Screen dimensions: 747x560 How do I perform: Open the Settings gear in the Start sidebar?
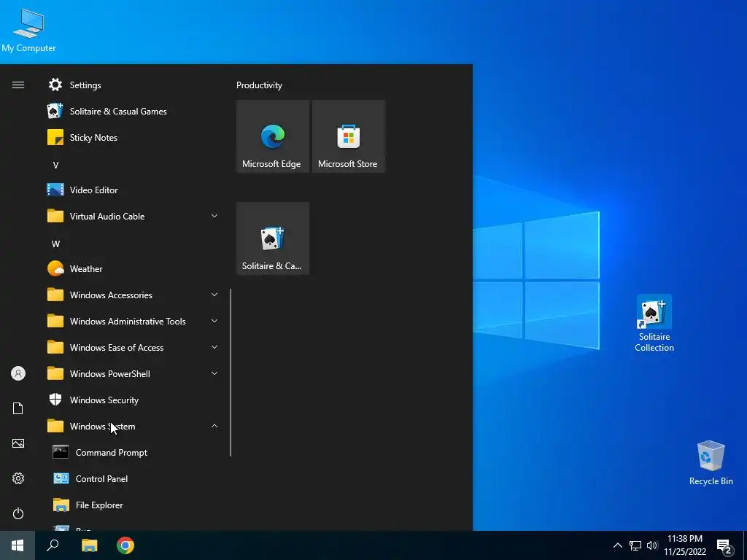(18, 478)
